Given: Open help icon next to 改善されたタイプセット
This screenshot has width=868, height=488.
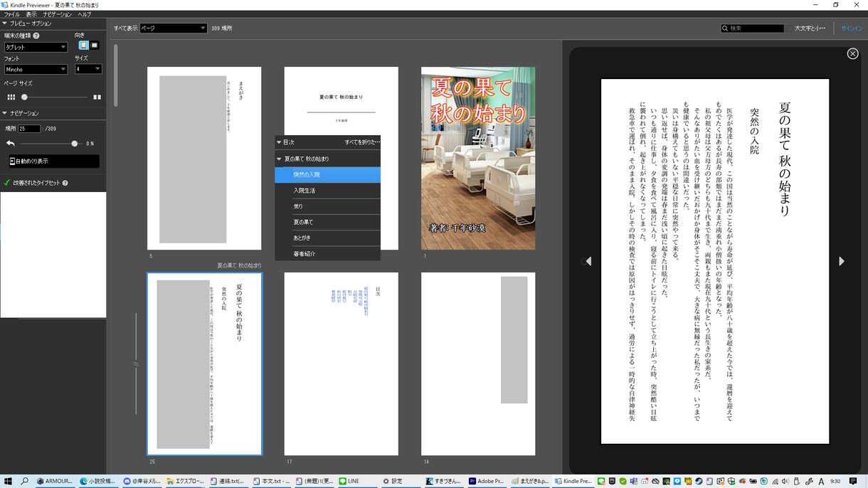Looking at the screenshot, I should (65, 183).
